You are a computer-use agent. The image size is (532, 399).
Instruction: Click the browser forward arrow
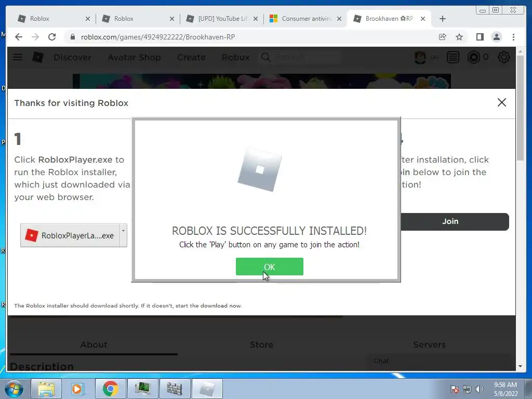[35, 37]
